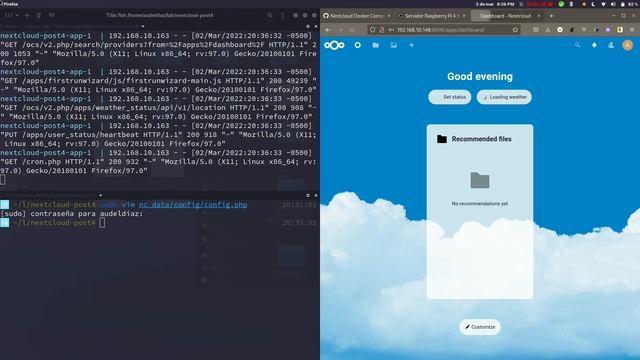Screen dimensions: 640x360
Task: Close the upper Tilix terminal pane
Action: click(x=316, y=27)
